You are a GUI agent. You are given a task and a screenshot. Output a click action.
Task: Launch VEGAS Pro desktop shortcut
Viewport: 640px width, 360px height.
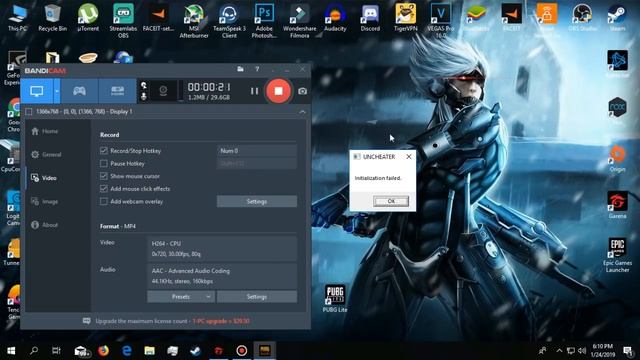coord(441,21)
